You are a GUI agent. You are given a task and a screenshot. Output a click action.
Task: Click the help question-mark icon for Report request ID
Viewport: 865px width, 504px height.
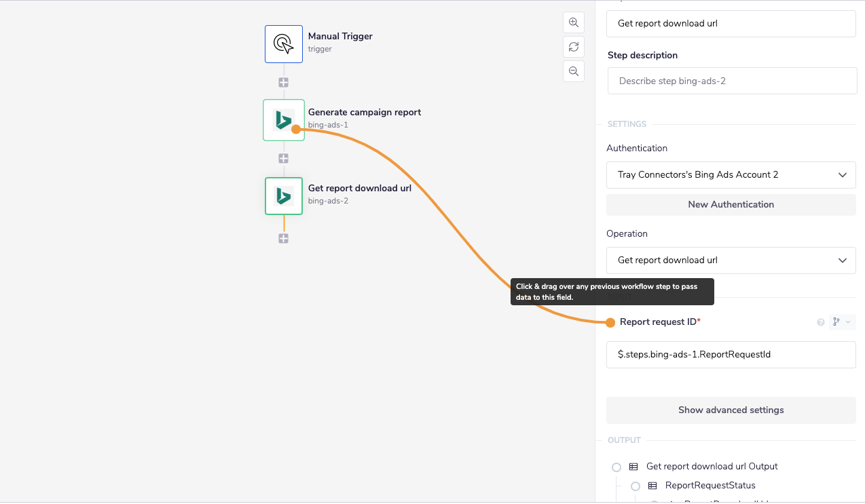[821, 322]
